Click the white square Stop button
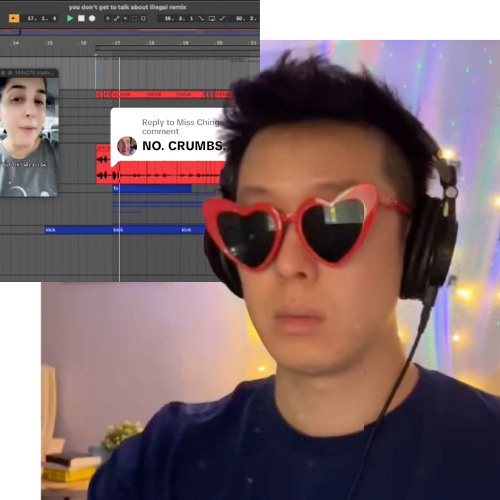The image size is (500, 500). coord(81,18)
